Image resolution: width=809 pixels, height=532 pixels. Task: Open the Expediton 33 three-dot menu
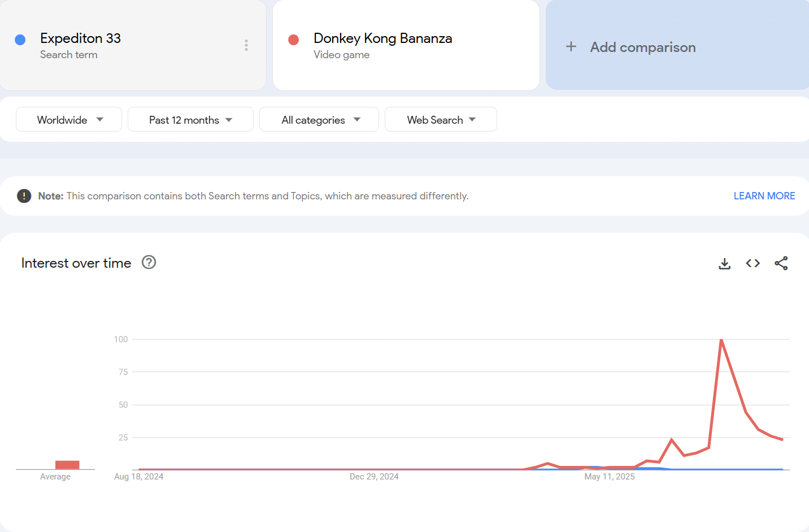click(x=246, y=45)
